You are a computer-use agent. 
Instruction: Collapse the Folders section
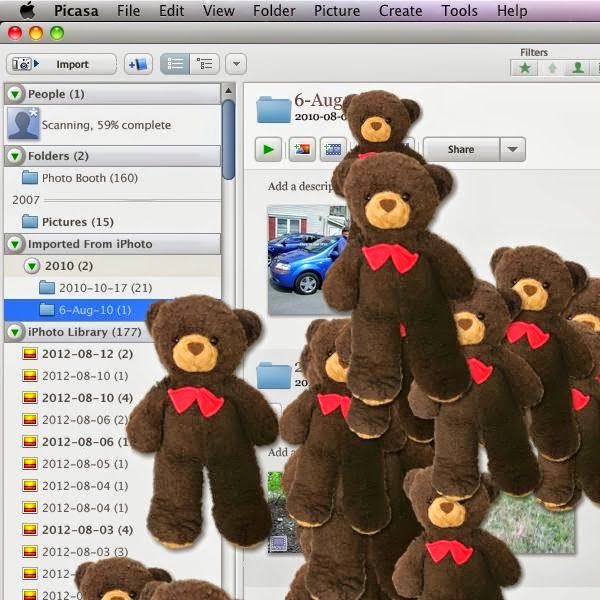coord(15,156)
